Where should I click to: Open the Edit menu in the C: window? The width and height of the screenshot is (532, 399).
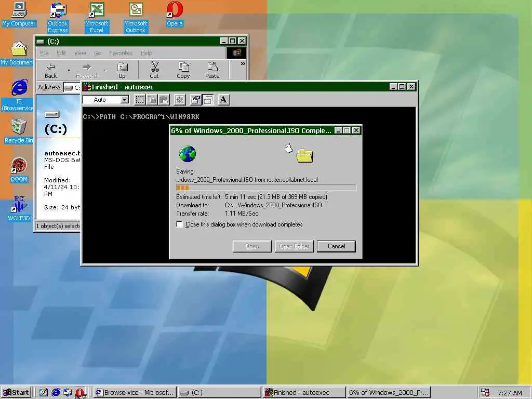pyautogui.click(x=61, y=53)
